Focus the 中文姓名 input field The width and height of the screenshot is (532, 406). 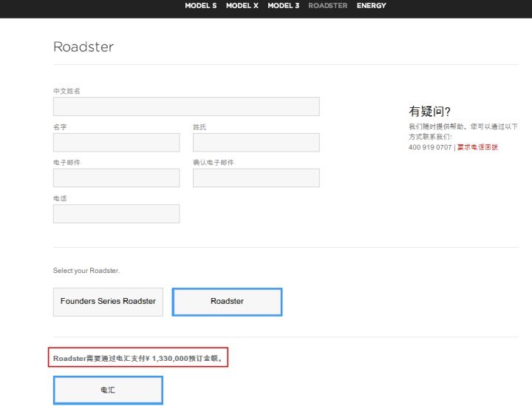click(186, 106)
